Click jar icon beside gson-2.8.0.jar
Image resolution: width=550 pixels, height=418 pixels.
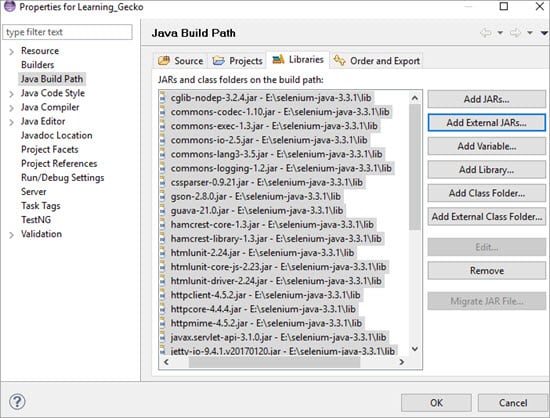(162, 196)
